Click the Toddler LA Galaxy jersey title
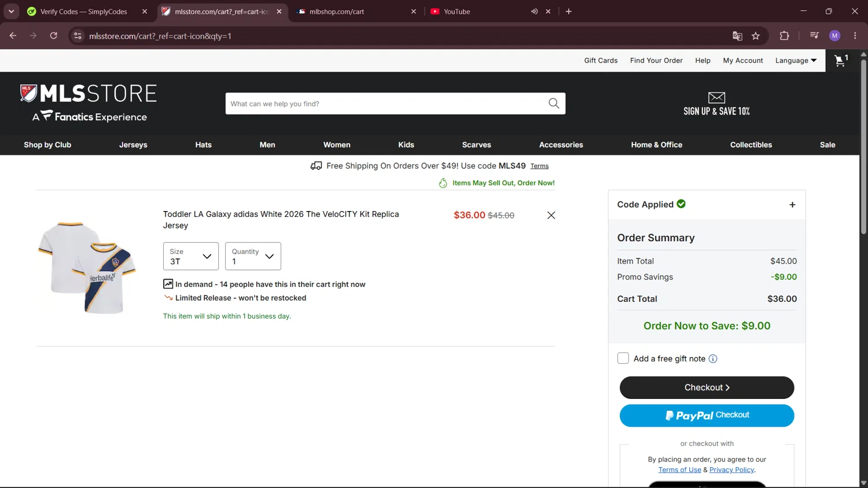The width and height of the screenshot is (868, 488). tap(281, 220)
